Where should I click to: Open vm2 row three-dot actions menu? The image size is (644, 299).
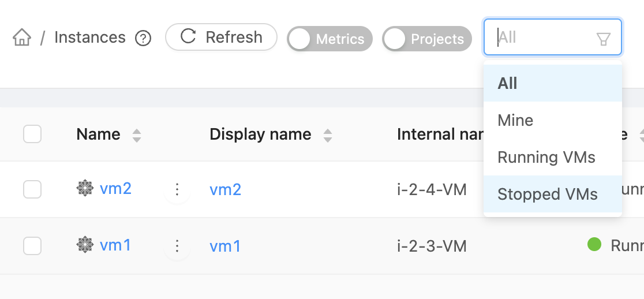(x=177, y=189)
